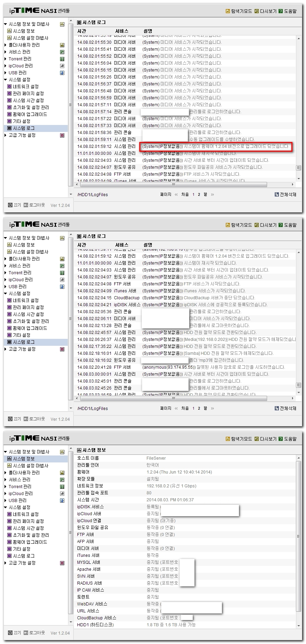Open 시스템 시간 설정 icon in 호스트 이름 page sidebar
The height and width of the screenshot is (644, 306).
click(x=9, y=528)
